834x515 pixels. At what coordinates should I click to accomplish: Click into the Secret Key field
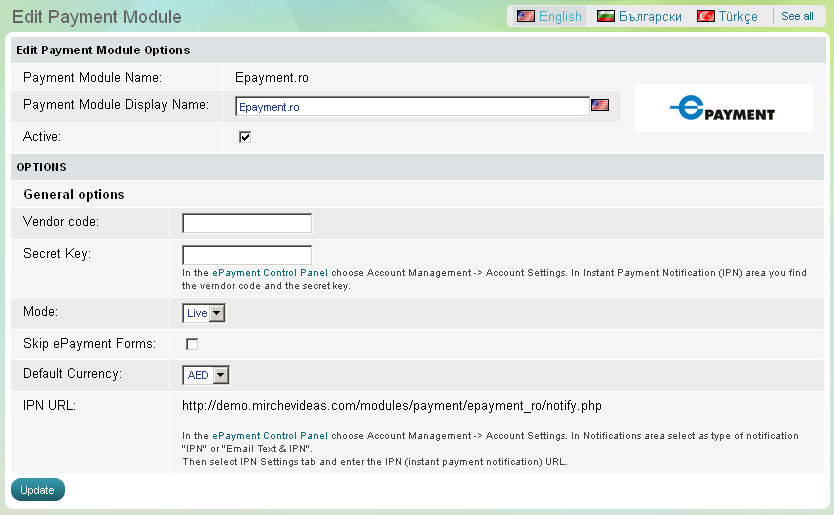(x=247, y=255)
